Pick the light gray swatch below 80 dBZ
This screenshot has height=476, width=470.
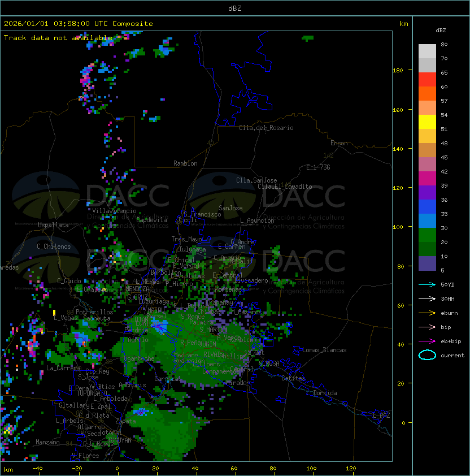click(x=427, y=51)
